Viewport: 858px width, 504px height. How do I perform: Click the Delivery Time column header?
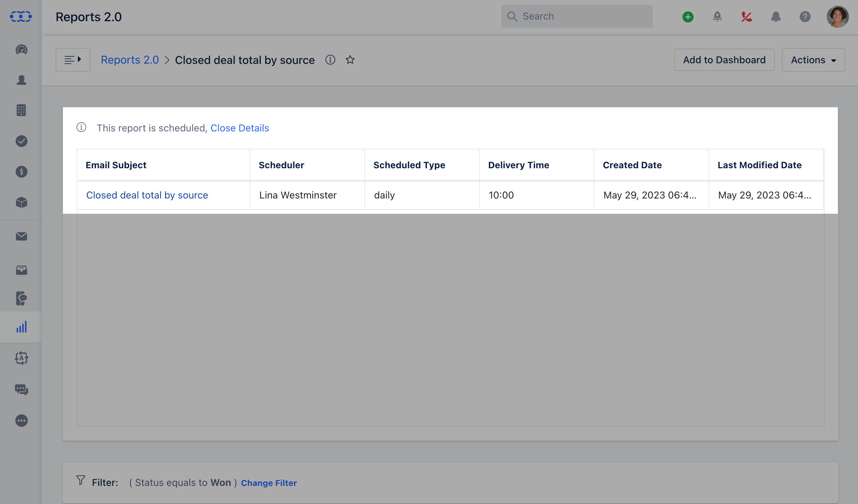coord(536,165)
